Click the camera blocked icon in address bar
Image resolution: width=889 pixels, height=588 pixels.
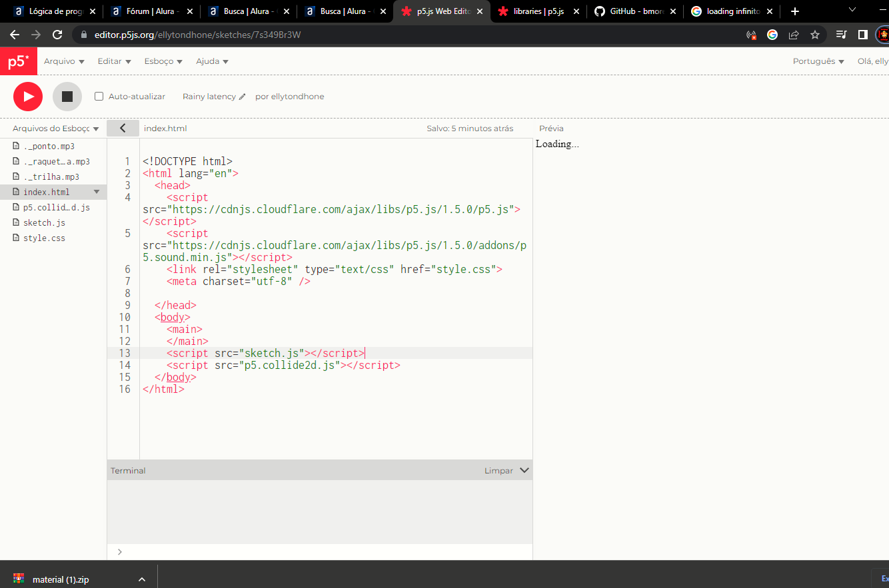tap(751, 35)
